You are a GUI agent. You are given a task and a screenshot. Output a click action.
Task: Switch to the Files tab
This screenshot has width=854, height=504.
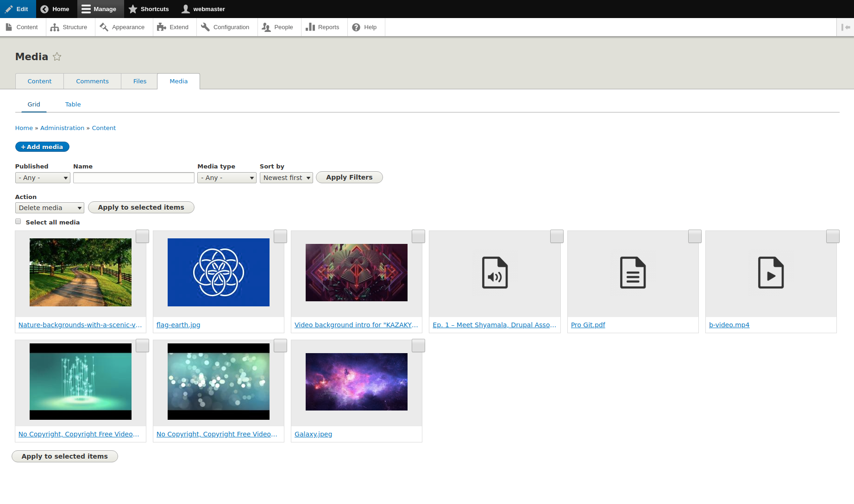click(x=139, y=81)
